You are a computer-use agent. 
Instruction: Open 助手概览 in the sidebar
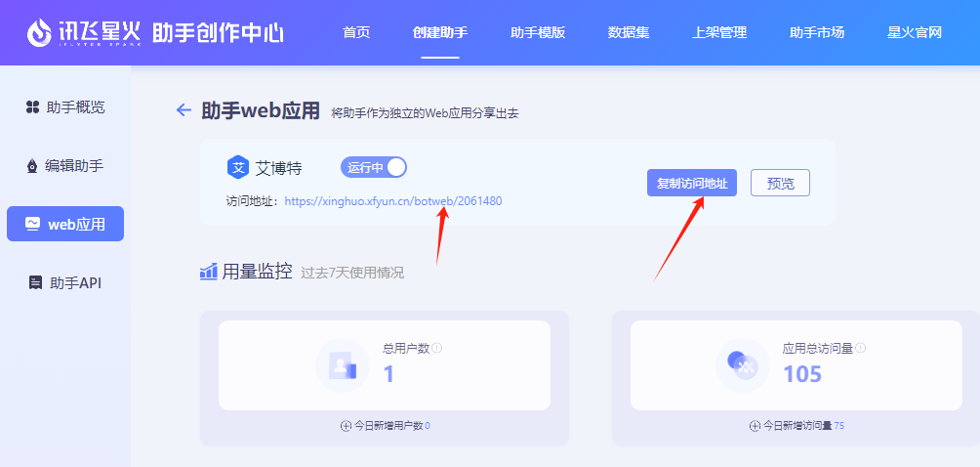point(65,106)
